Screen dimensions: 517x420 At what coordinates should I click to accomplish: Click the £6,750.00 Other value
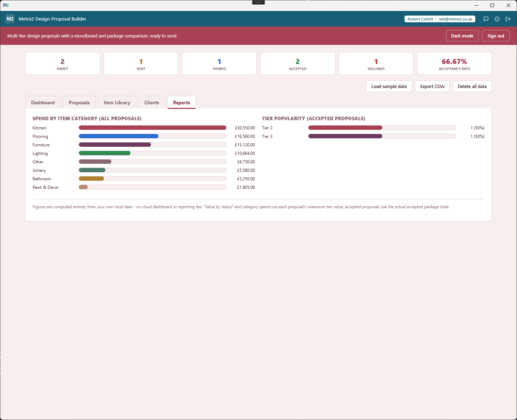click(x=246, y=162)
